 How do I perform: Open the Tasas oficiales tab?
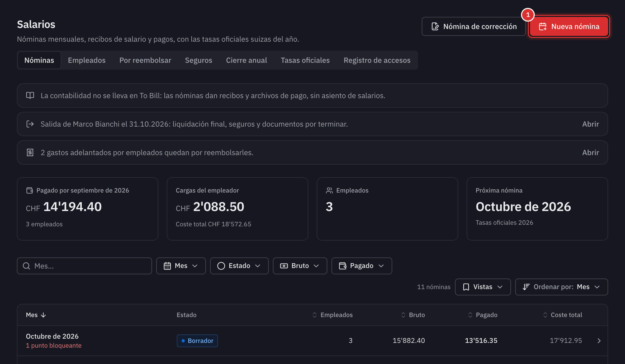tap(305, 60)
